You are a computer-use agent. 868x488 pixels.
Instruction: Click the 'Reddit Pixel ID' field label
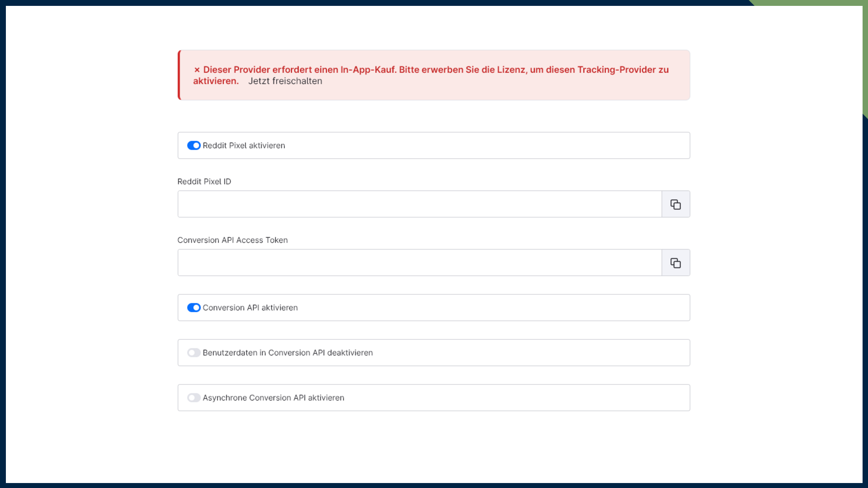[204, 182]
